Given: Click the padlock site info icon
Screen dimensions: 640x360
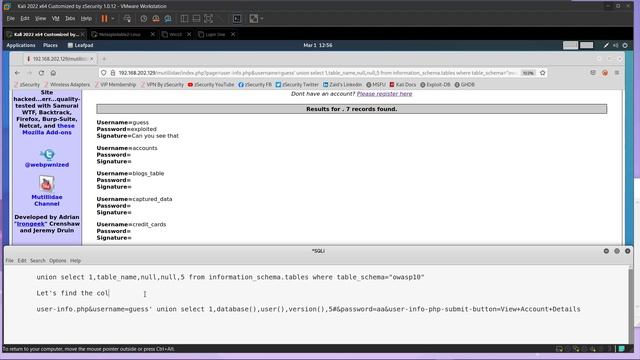Looking at the screenshot, I should point(113,73).
